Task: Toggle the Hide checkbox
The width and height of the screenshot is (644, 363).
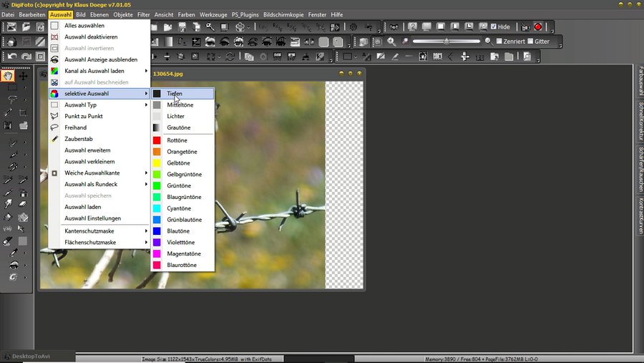Action: click(493, 27)
